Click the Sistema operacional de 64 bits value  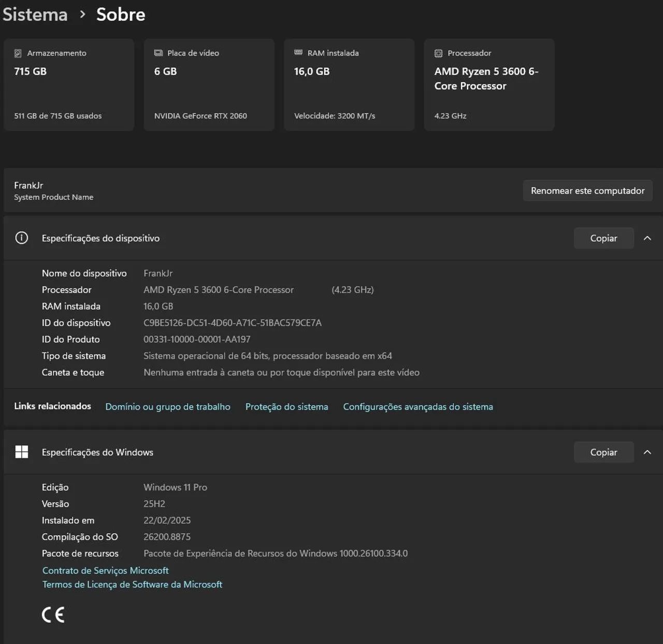(x=268, y=356)
